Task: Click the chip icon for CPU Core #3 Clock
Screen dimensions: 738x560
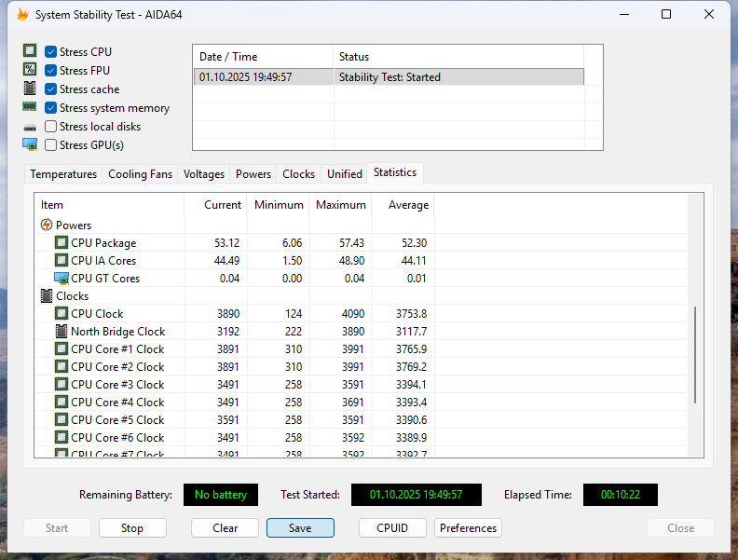Action: click(61, 384)
